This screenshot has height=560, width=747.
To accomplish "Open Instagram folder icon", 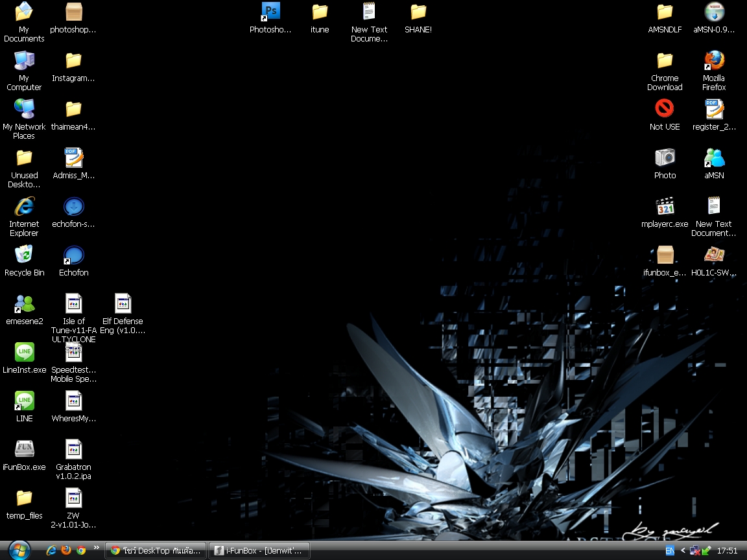I will tap(73, 60).
